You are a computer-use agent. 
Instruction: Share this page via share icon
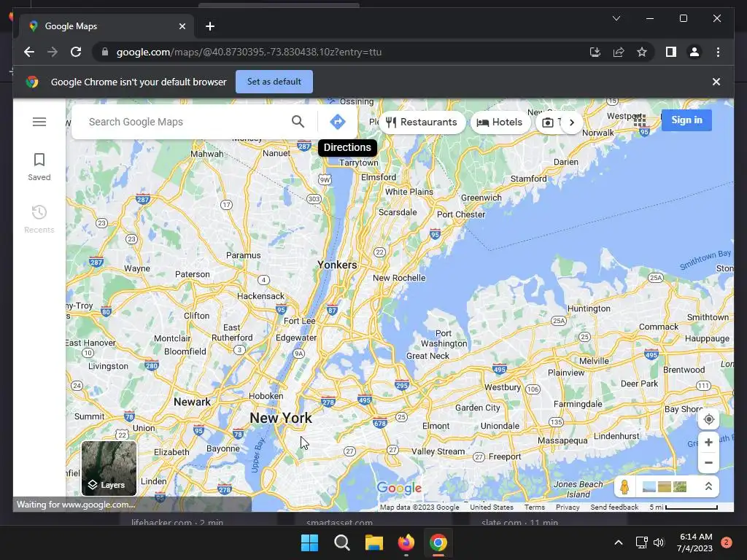coord(619,52)
